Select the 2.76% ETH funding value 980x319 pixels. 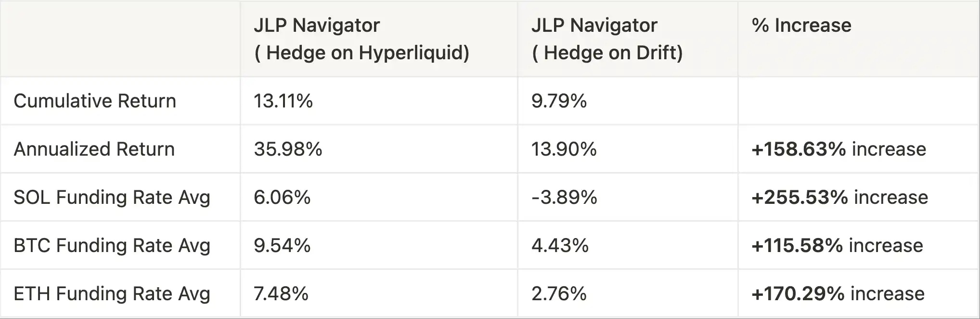click(559, 294)
